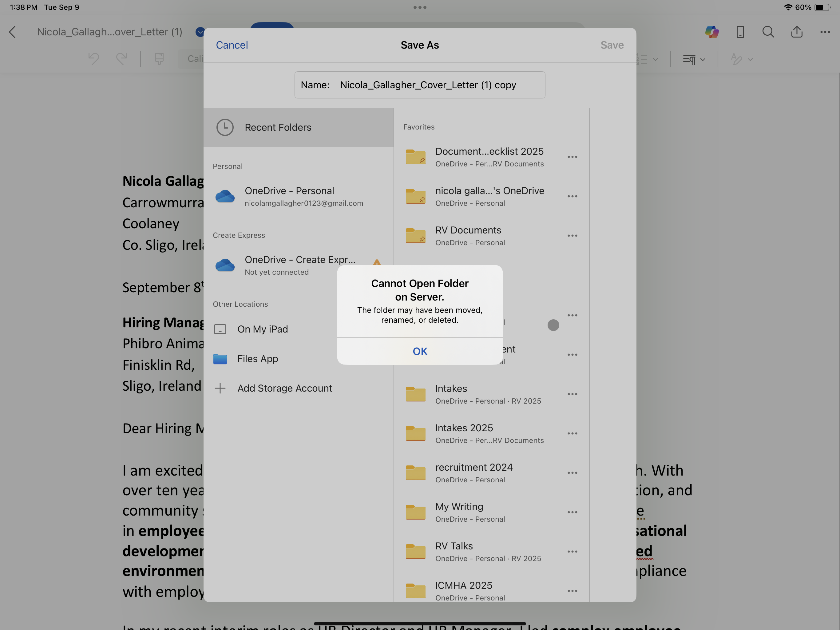The height and width of the screenshot is (630, 840).
Task: Cancel the Save As dialog
Action: tap(232, 45)
